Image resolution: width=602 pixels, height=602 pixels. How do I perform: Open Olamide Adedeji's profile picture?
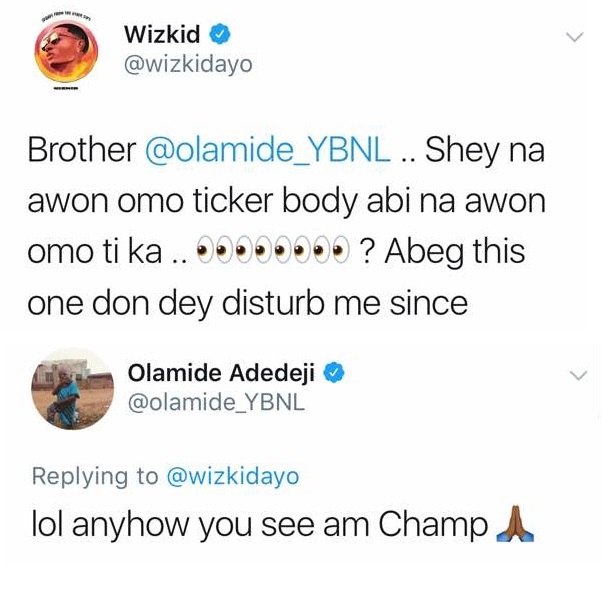(72, 389)
